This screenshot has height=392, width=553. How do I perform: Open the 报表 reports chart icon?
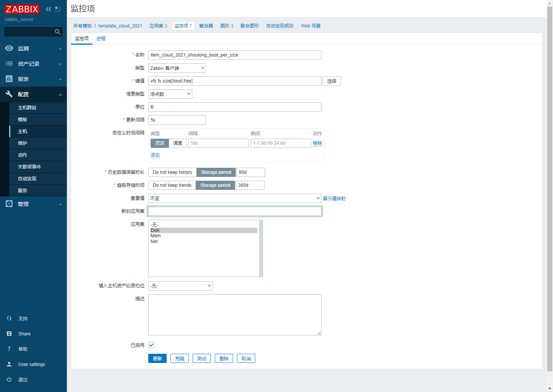click(x=9, y=79)
